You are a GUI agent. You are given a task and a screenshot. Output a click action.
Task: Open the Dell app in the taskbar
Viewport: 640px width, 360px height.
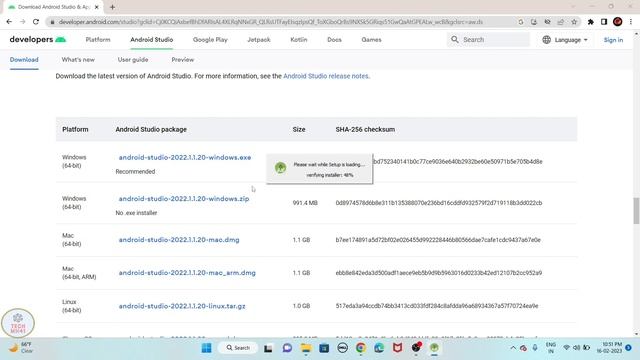tap(342, 348)
